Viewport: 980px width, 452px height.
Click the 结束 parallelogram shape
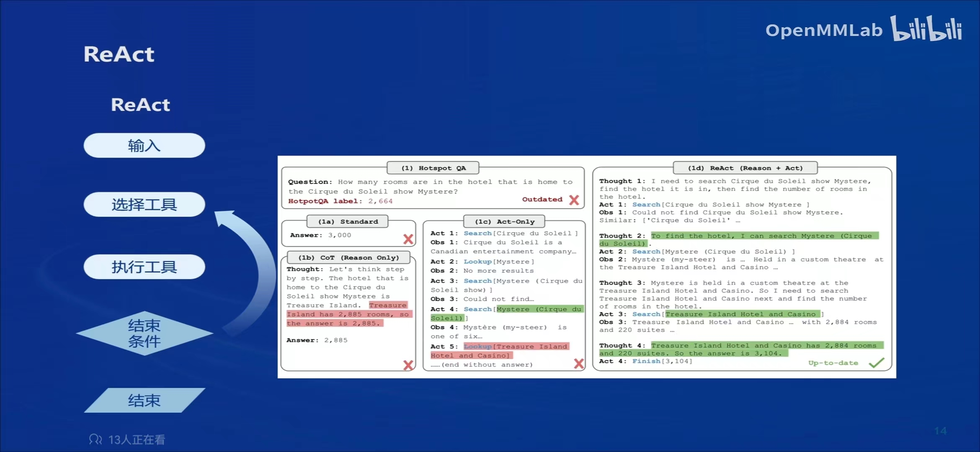click(x=144, y=401)
